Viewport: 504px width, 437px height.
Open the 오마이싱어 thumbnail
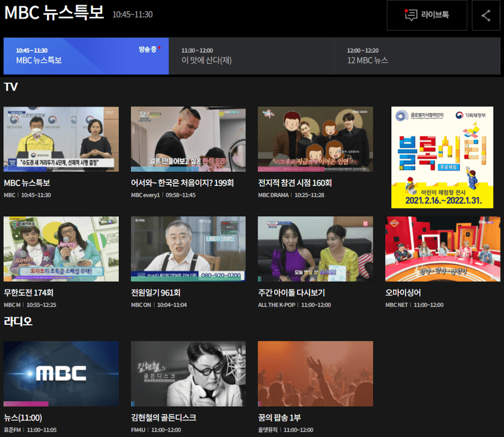[442, 248]
